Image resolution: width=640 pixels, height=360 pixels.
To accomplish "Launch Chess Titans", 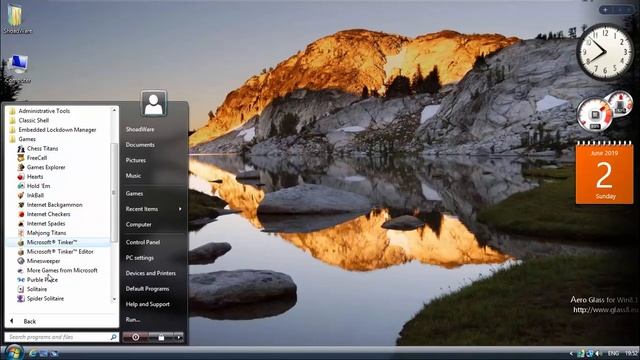I will pos(42,149).
